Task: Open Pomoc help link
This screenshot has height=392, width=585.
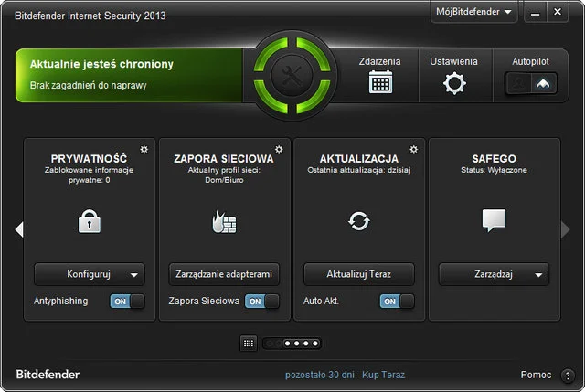Action: 537,375
